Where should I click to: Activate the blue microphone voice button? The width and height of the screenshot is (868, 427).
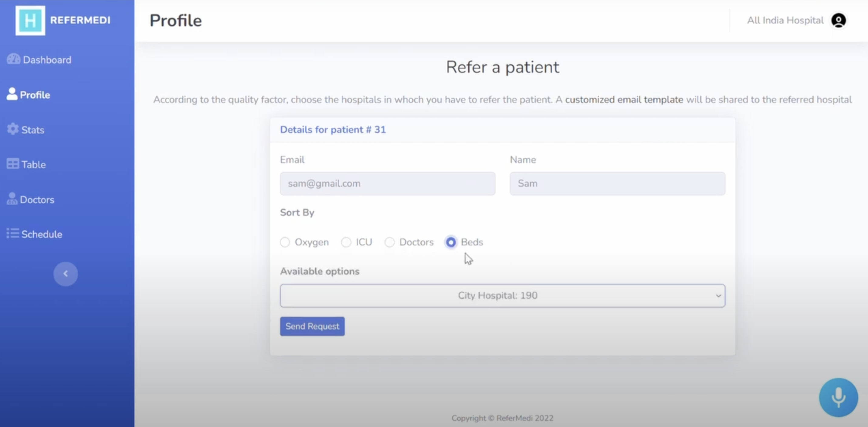[838, 397]
